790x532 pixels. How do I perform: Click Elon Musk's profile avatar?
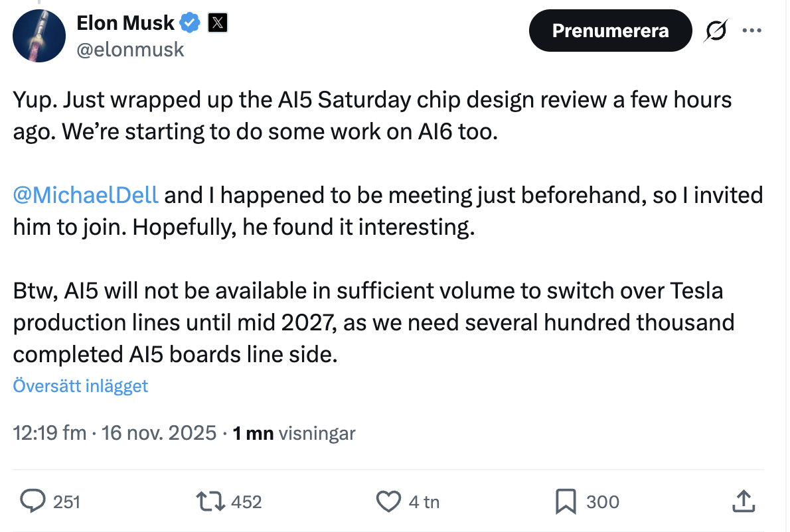(39, 37)
